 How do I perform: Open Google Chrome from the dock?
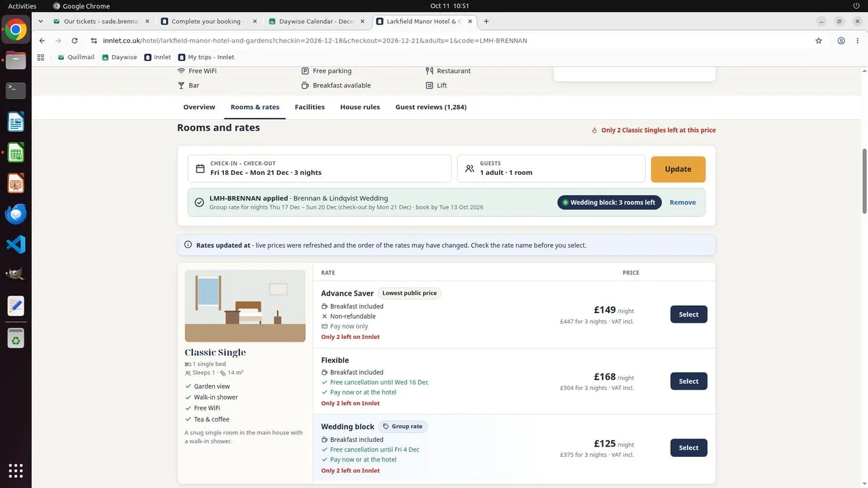coord(16,29)
